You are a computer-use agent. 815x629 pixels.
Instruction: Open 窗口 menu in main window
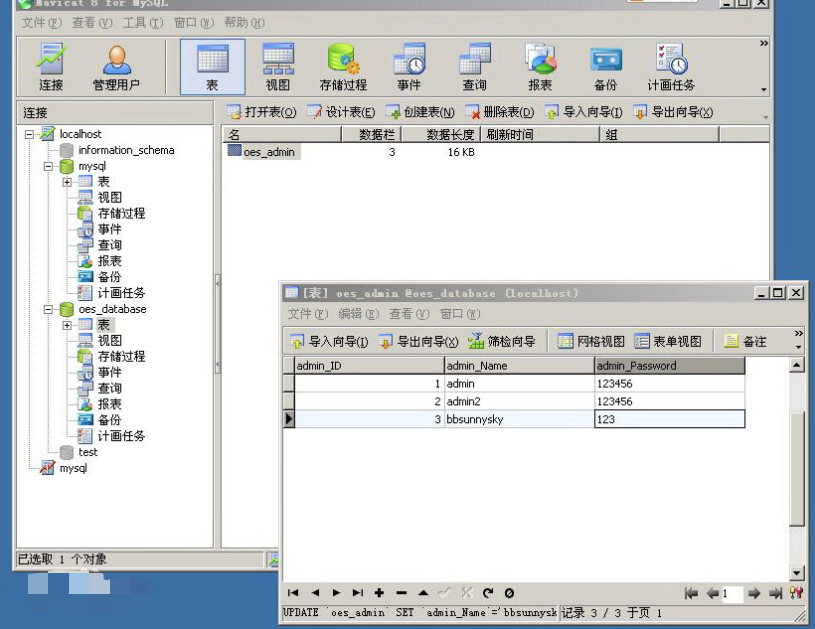point(193,23)
